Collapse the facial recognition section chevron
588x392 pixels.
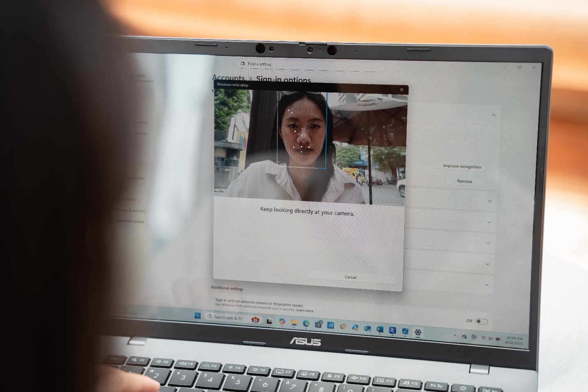[493, 115]
